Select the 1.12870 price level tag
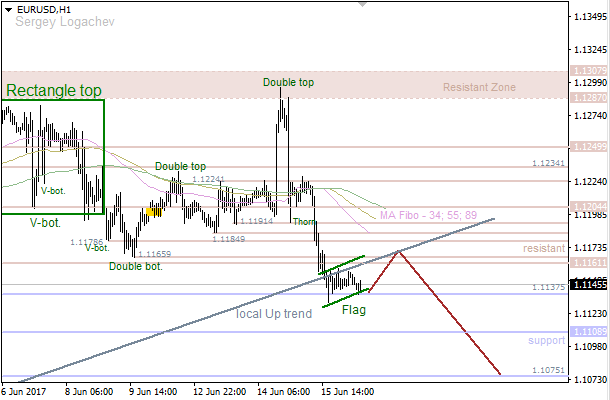Viewport: 610px width, 400px height. 588,98
